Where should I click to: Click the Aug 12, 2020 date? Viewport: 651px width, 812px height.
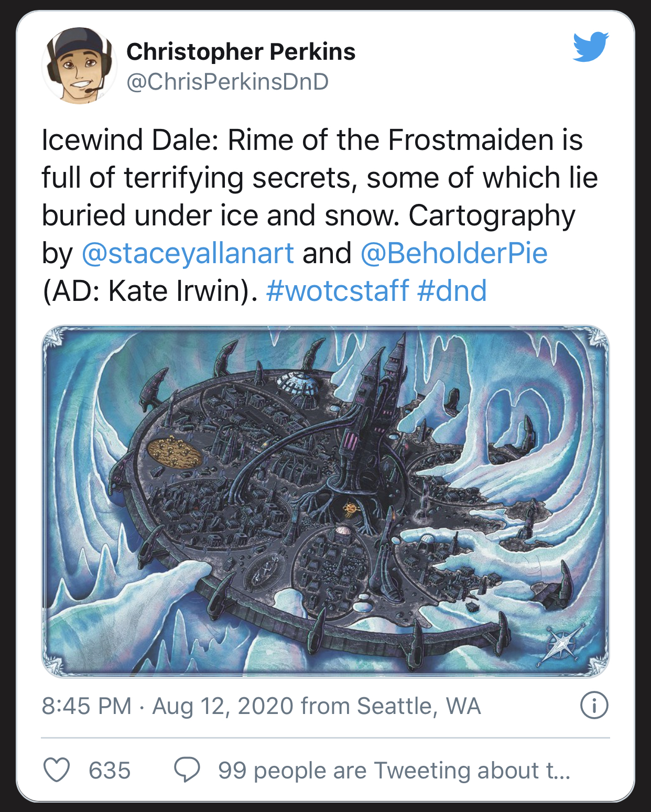coord(223,706)
